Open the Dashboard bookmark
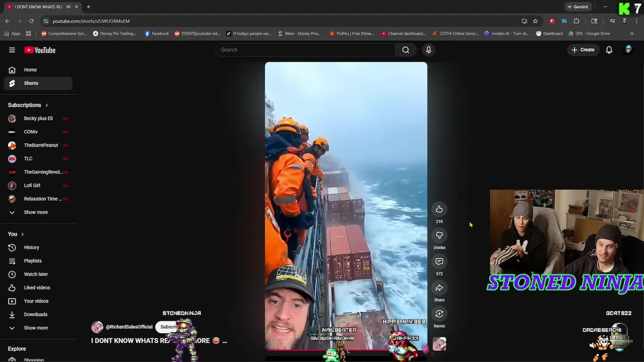644x362 pixels. pyautogui.click(x=549, y=34)
